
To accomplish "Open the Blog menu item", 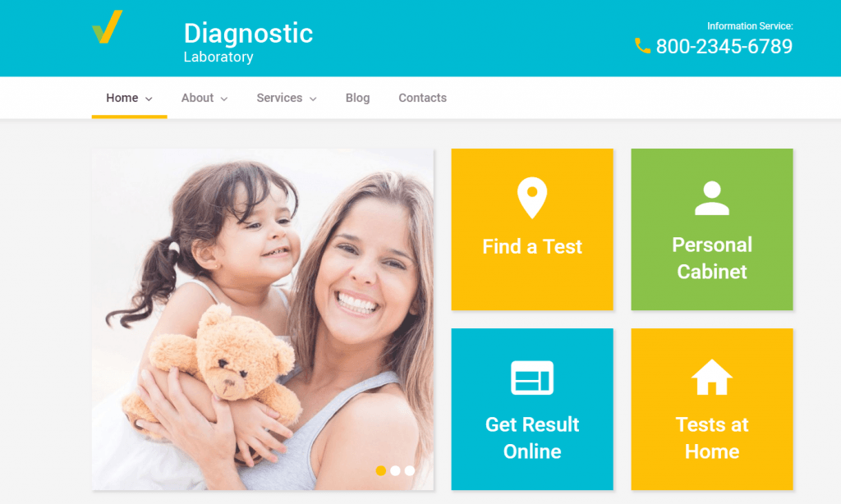I will coord(358,98).
